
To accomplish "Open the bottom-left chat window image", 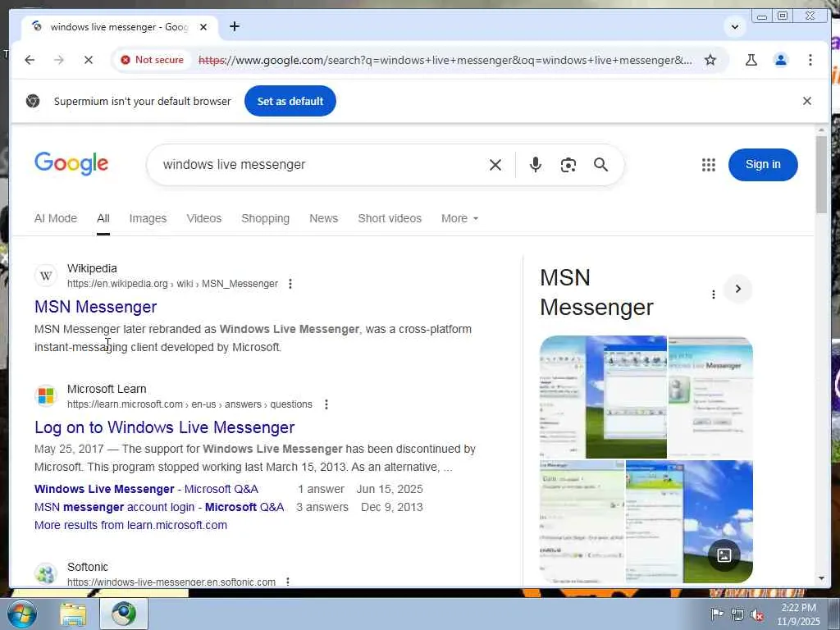I will pos(582,522).
